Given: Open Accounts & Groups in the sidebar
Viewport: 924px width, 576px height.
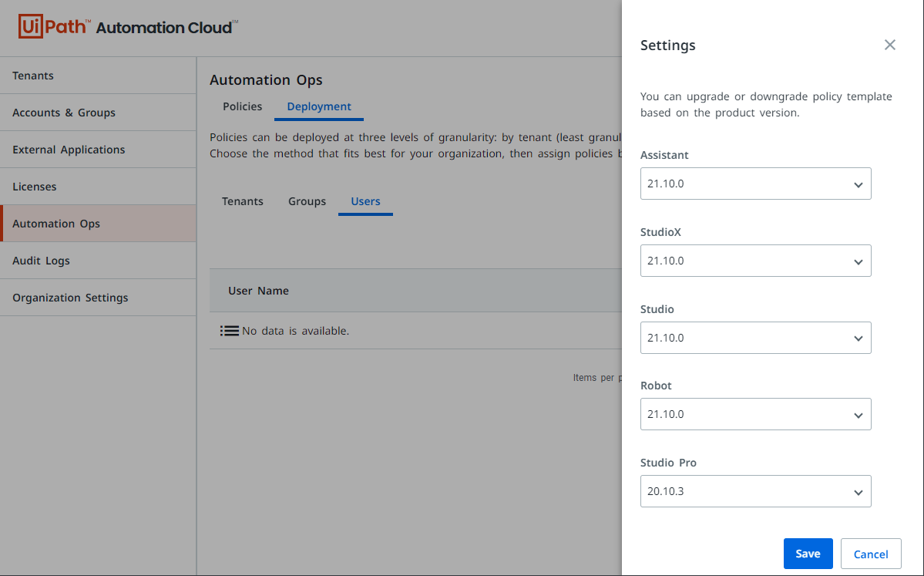Looking at the screenshot, I should [98, 113].
